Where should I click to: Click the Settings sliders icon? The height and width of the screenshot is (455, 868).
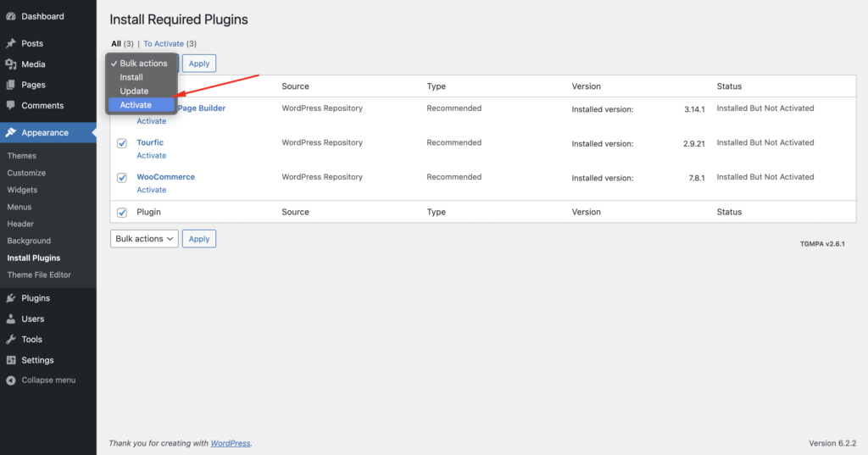11,360
